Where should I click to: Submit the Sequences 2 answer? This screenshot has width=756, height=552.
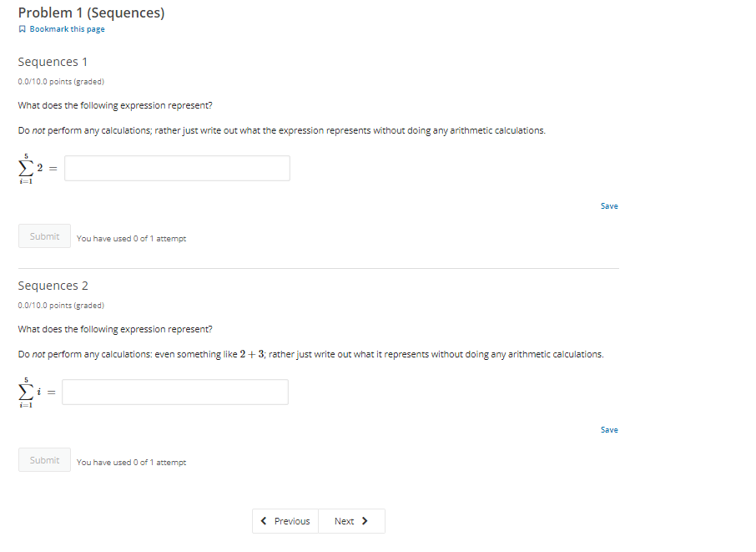click(44, 459)
